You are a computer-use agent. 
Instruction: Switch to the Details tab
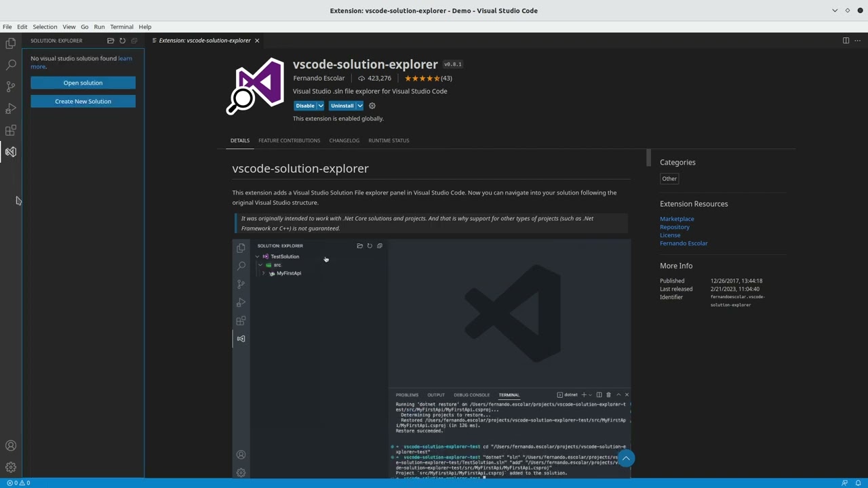[x=240, y=140]
